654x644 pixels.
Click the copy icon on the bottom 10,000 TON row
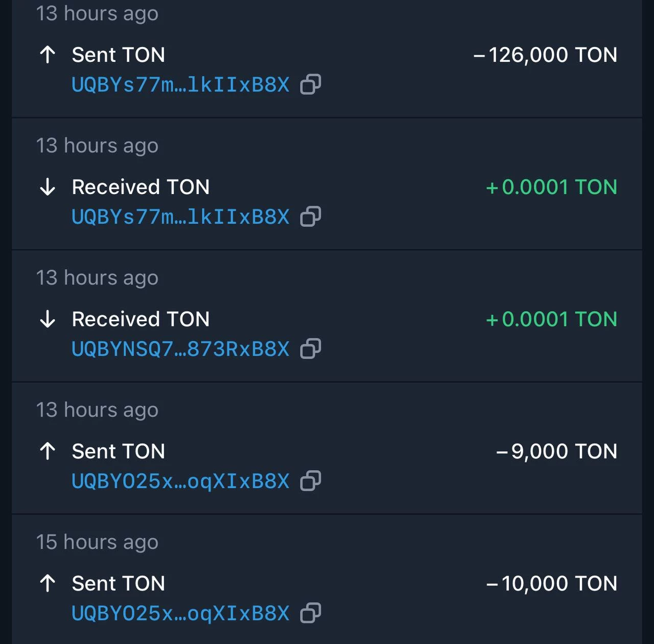[x=311, y=613]
